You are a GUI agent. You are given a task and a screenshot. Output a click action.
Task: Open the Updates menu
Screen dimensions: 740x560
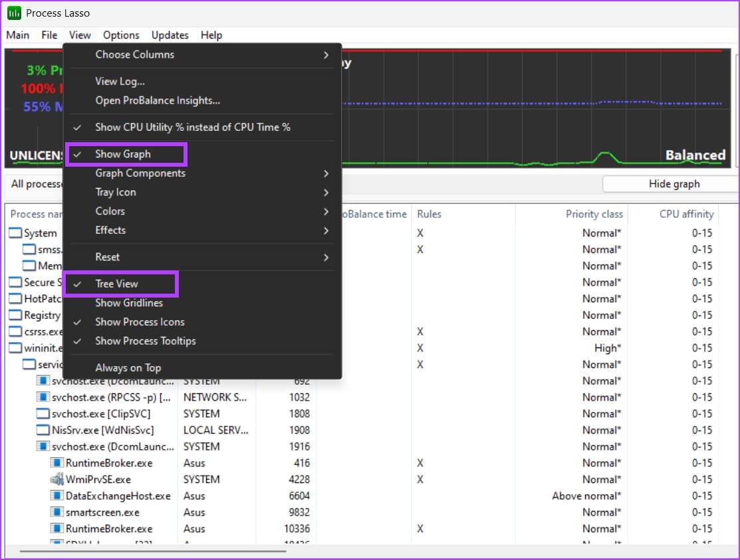click(170, 35)
